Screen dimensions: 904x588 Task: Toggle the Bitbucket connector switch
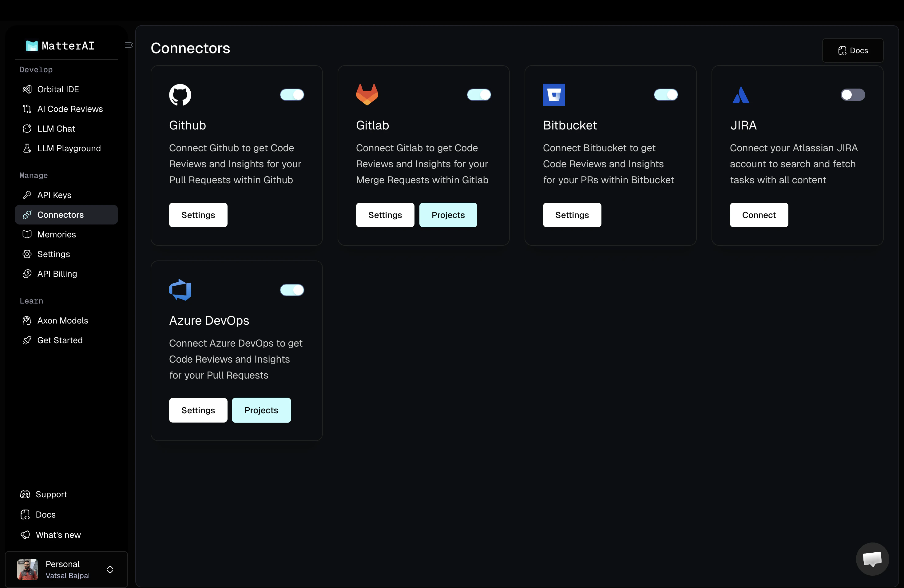pyautogui.click(x=666, y=95)
